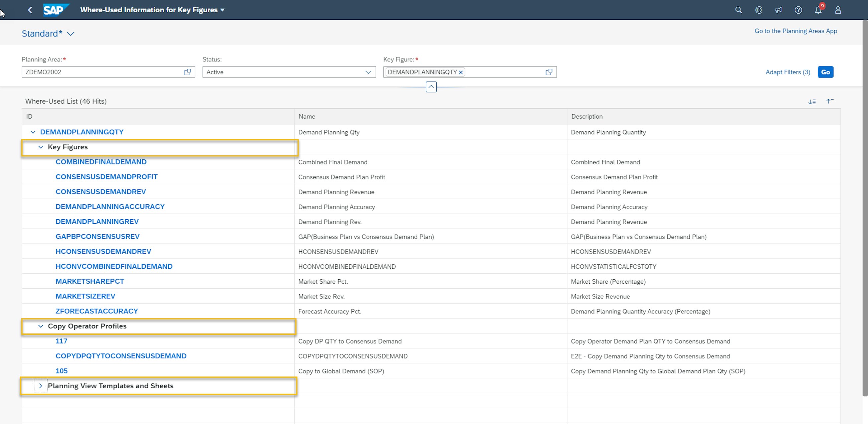Collapse the Copy Operator Profiles node
Viewport: 868px width, 424px height.
point(40,326)
